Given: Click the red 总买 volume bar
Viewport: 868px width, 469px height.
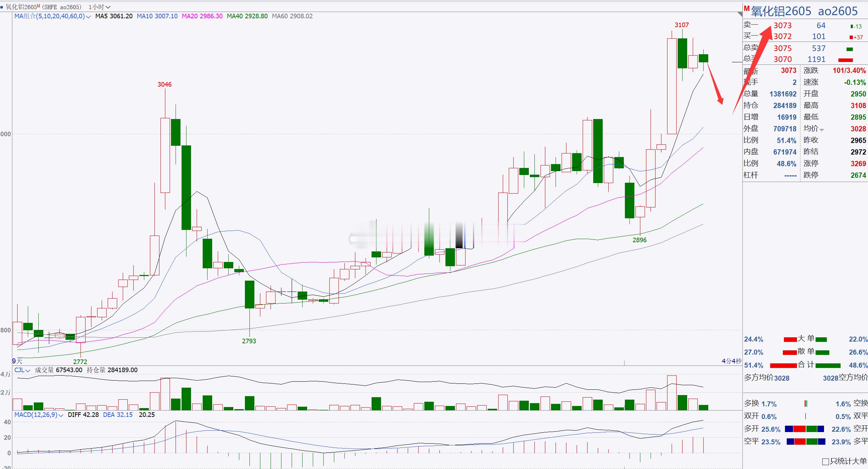Looking at the screenshot, I should click(845, 60).
